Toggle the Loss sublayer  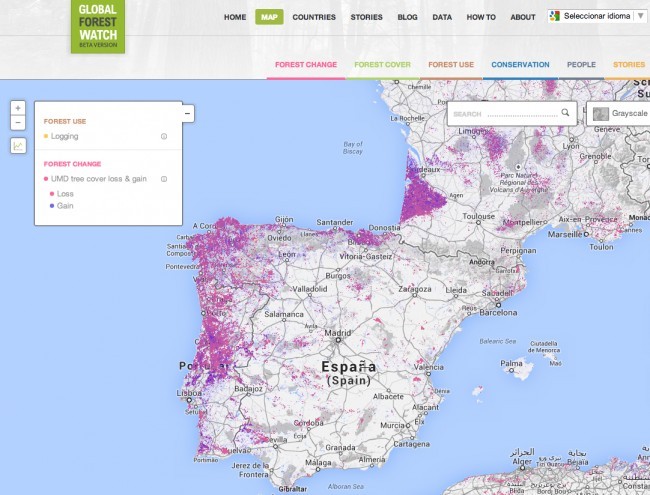[x=65, y=194]
